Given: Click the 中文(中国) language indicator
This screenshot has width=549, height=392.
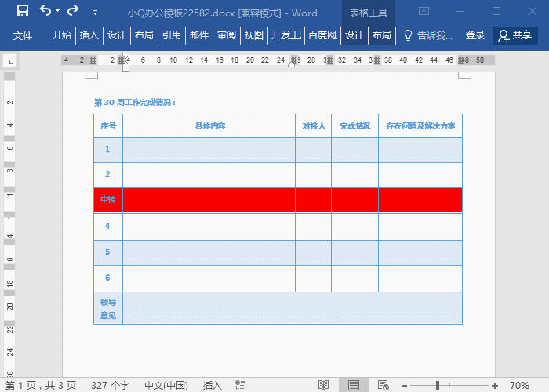Looking at the screenshot, I should coord(166,386).
